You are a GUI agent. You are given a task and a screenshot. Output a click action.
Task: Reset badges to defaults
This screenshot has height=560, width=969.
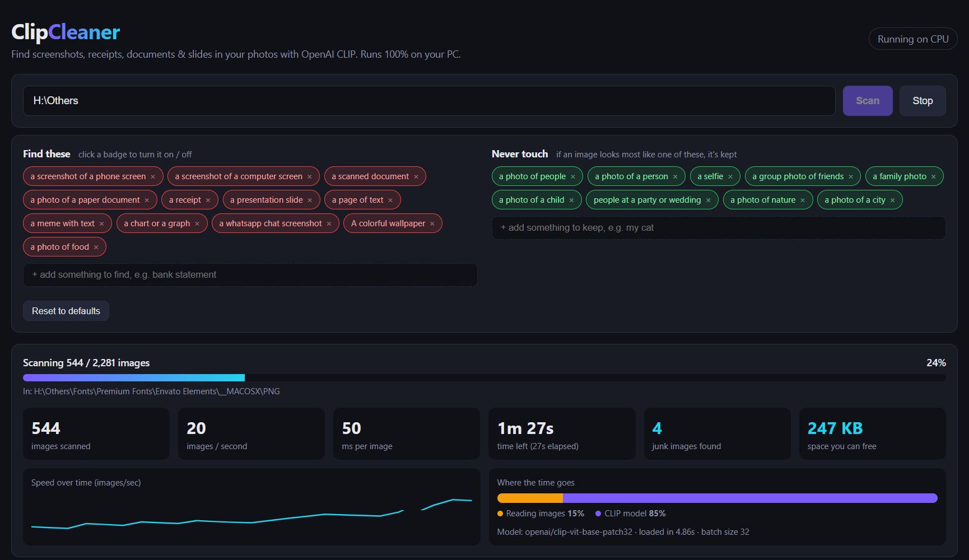(66, 311)
